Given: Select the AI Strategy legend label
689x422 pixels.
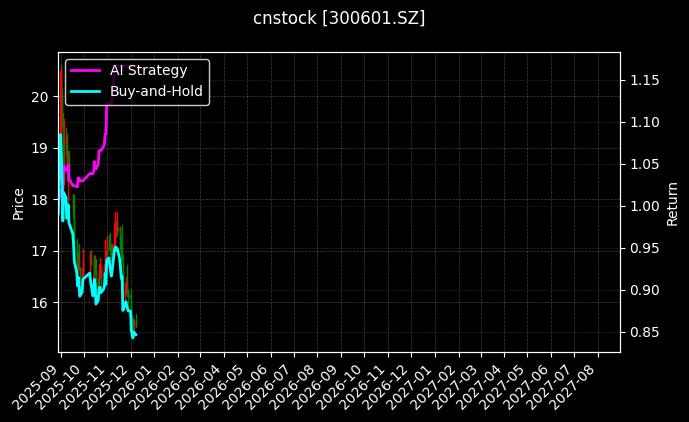Looking at the screenshot, I should [148, 70].
